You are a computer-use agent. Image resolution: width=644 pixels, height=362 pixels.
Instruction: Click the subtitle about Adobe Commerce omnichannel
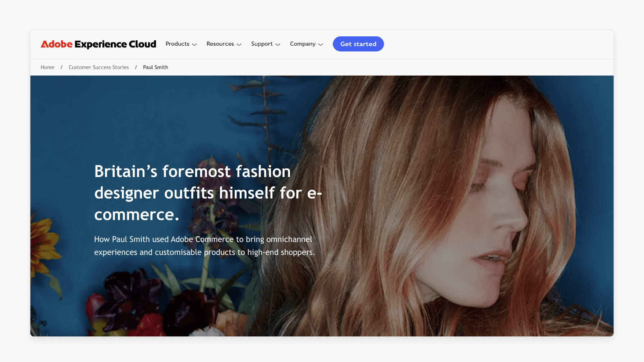pyautogui.click(x=204, y=246)
